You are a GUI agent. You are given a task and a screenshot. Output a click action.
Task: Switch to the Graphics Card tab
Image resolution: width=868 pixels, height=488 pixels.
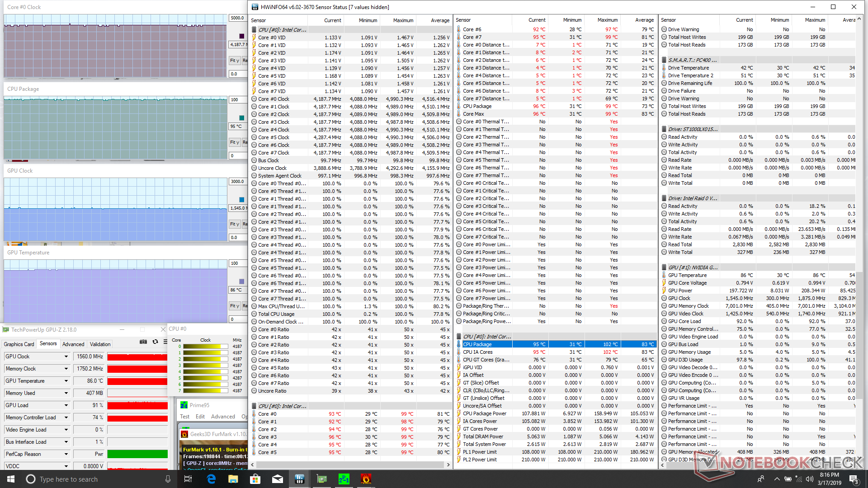(x=19, y=344)
